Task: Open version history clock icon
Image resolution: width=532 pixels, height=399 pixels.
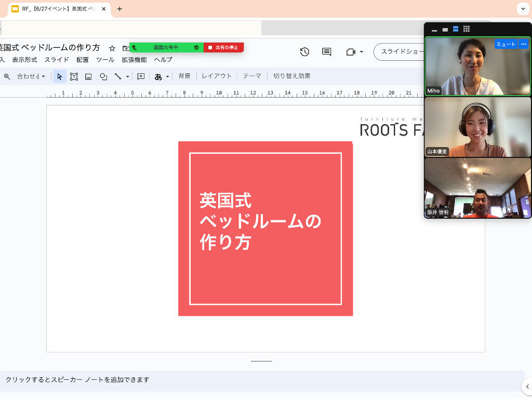Action: tap(304, 52)
